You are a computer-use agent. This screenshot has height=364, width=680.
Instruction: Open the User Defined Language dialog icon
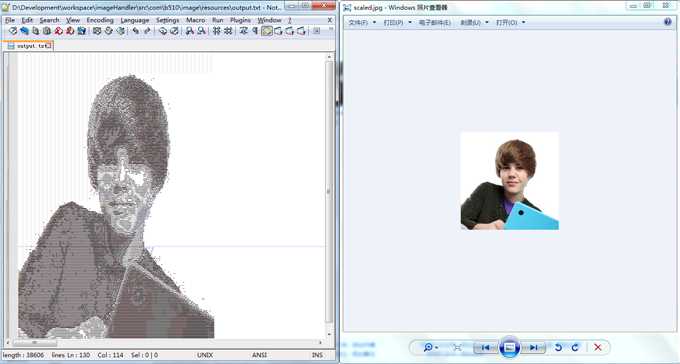coord(278,31)
